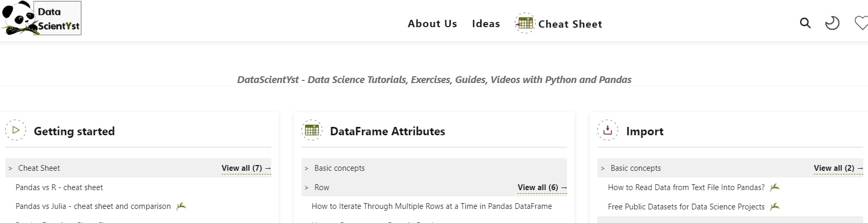Toggle dark mode moon icon
This screenshot has width=868, height=223.
(832, 23)
